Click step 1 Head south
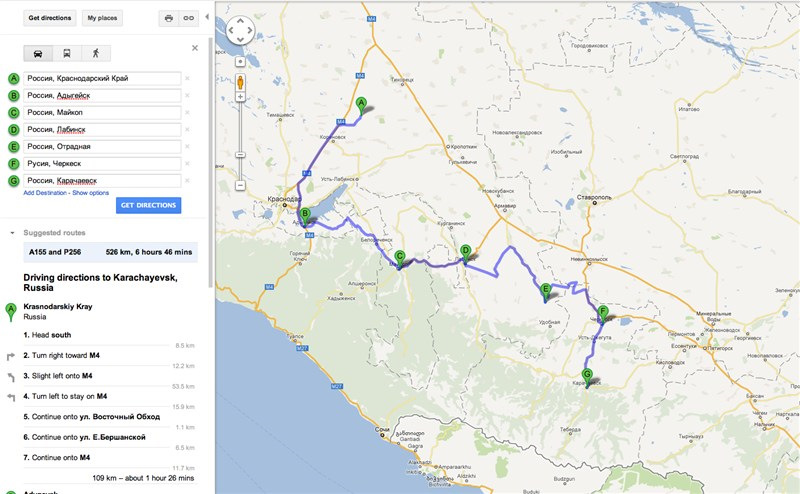Viewport: 800px width, 494px height. [x=47, y=335]
